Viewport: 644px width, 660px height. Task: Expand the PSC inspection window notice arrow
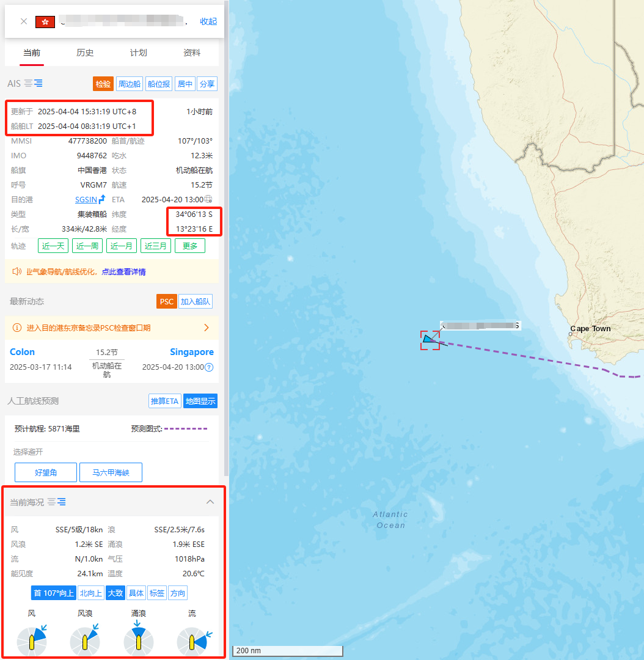pyautogui.click(x=207, y=328)
